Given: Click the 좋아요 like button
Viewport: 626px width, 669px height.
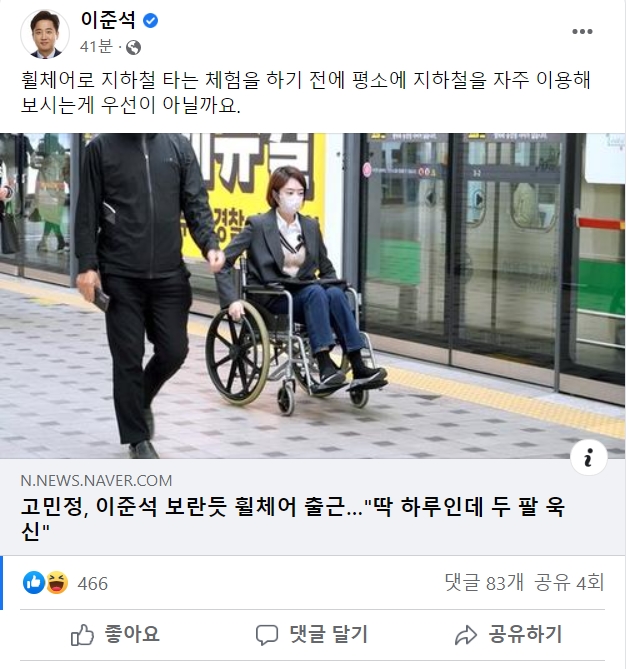Looking at the screenshot, I should tap(115, 634).
